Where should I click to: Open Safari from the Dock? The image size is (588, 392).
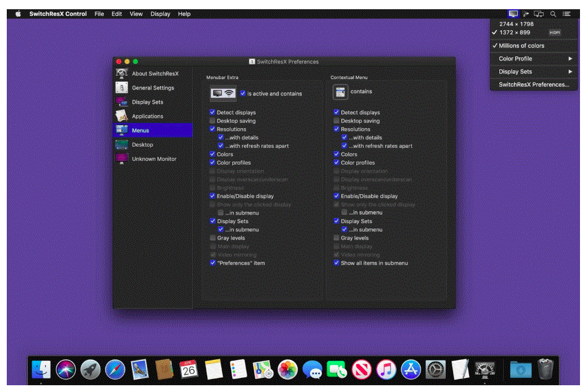point(115,369)
